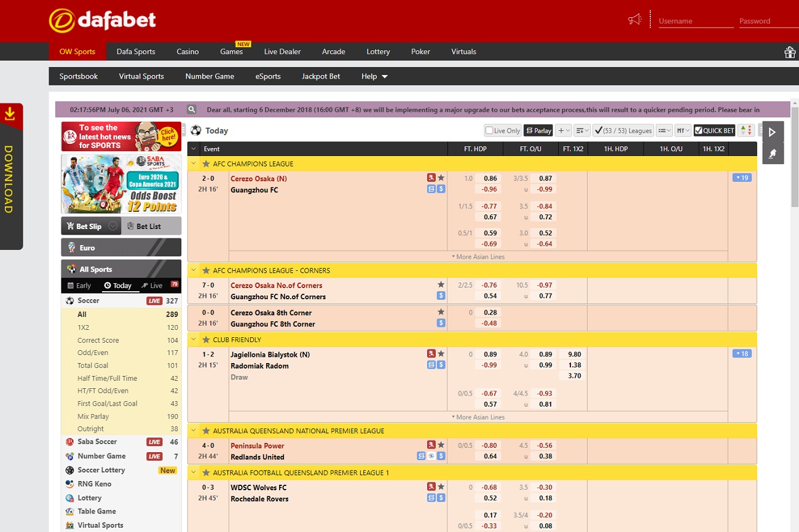799x532 pixels.
Task: Open the MY odds type dropdown
Action: click(683, 130)
